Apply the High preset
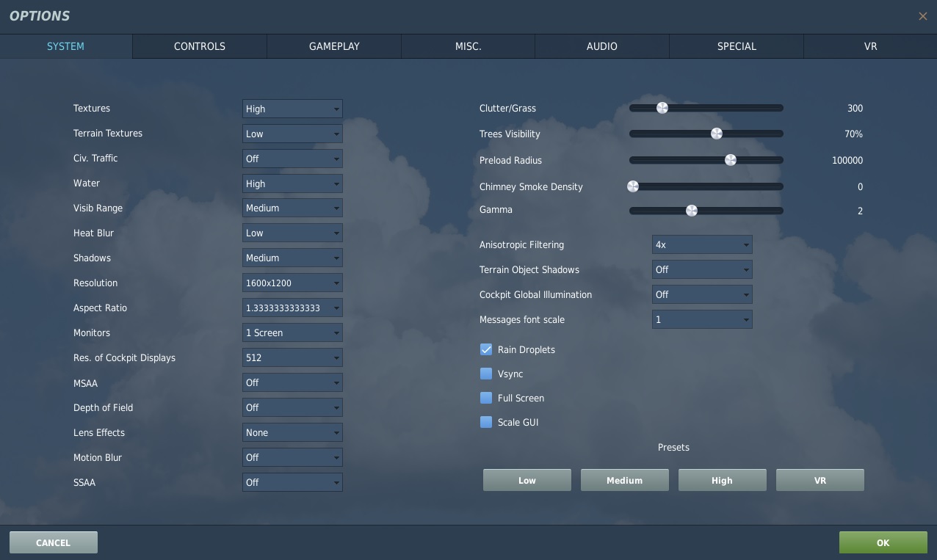 click(723, 480)
